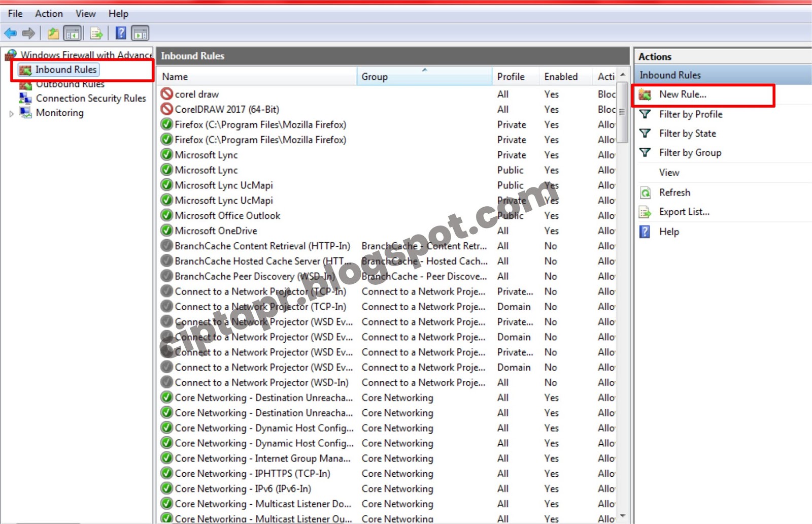Open the Action menu

49,14
